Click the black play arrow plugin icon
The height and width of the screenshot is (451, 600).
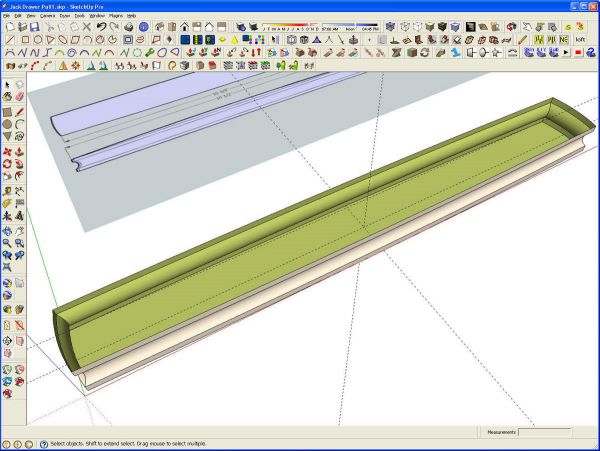click(x=566, y=52)
